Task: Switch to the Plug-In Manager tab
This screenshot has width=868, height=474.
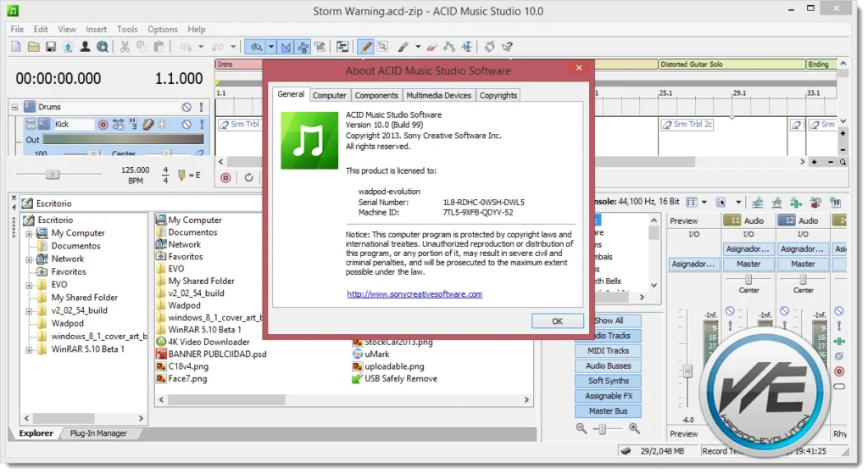Action: click(98, 433)
